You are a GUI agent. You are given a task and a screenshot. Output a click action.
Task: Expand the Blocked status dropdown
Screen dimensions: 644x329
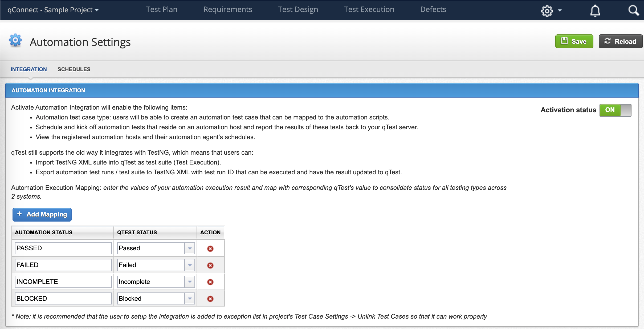(189, 298)
